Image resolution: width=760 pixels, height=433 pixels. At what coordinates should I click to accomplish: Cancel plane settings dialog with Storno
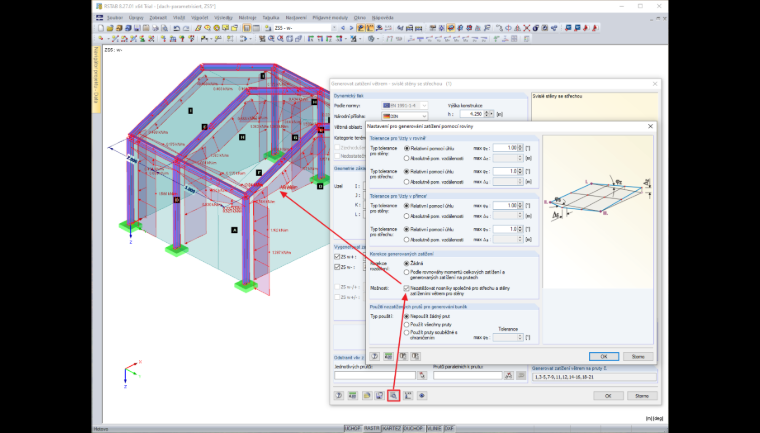(x=638, y=356)
